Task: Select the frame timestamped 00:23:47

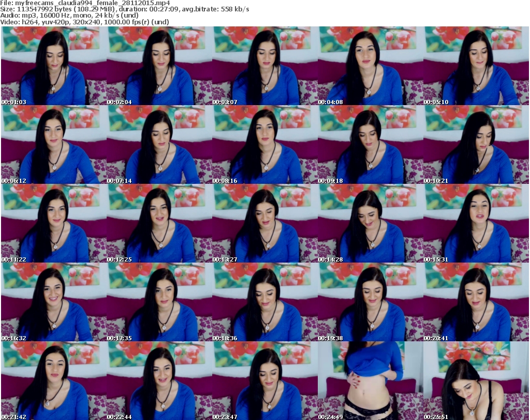Action: pyautogui.click(x=264, y=381)
